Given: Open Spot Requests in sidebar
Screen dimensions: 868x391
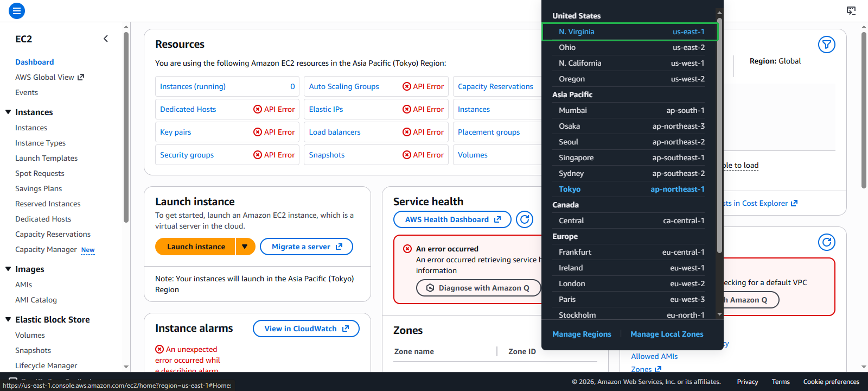Looking at the screenshot, I should pos(40,173).
